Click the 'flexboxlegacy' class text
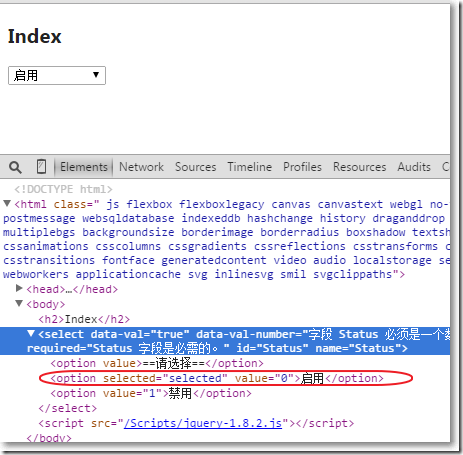The image size is (463, 455). (222, 204)
